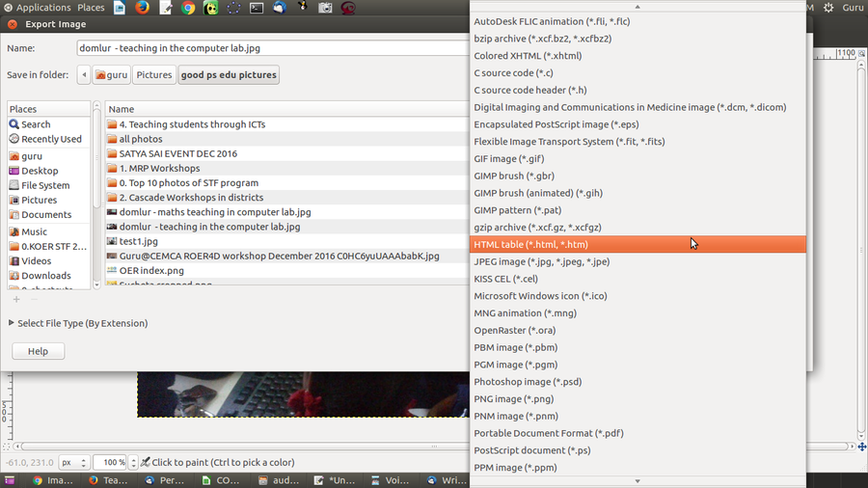
Task: Open the 'all photos' folder
Action: tap(141, 139)
